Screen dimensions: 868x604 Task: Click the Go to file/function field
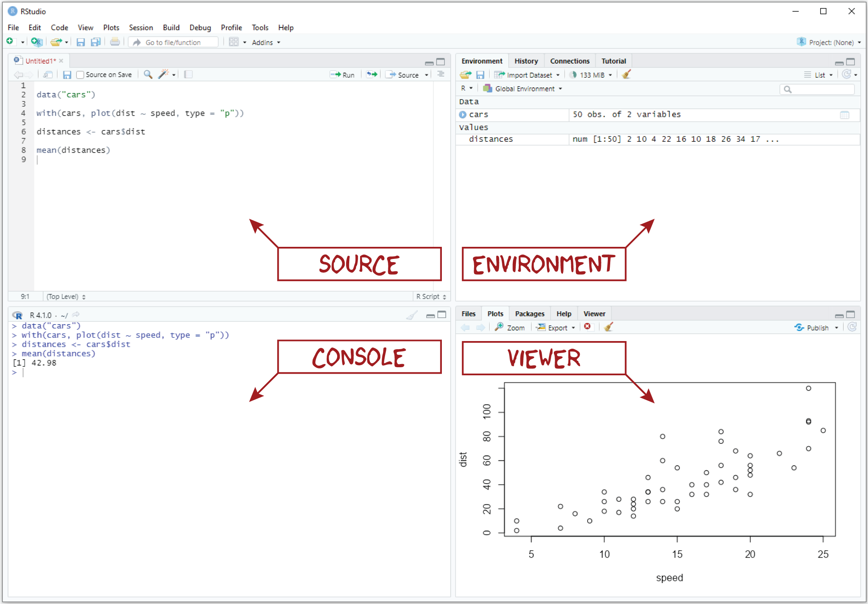coord(173,42)
